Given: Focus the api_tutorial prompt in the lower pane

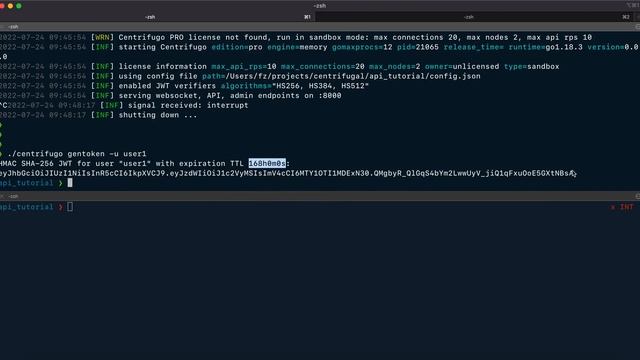Looking at the screenshot, I should pyautogui.click(x=27, y=207).
